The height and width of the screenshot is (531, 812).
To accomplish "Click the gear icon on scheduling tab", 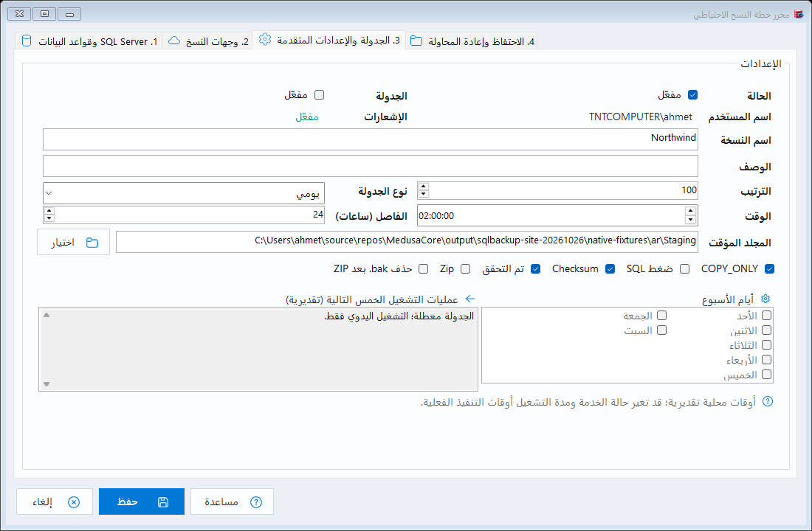I will (264, 39).
